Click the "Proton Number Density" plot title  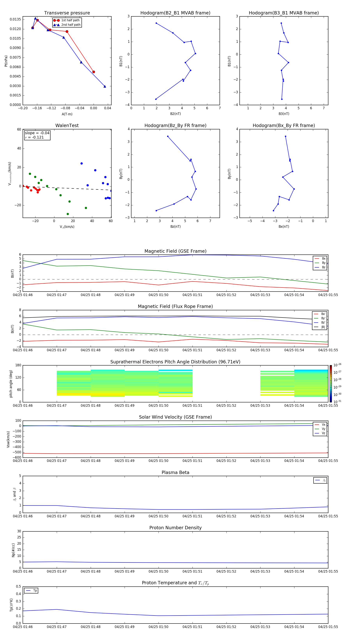tap(175, 528)
